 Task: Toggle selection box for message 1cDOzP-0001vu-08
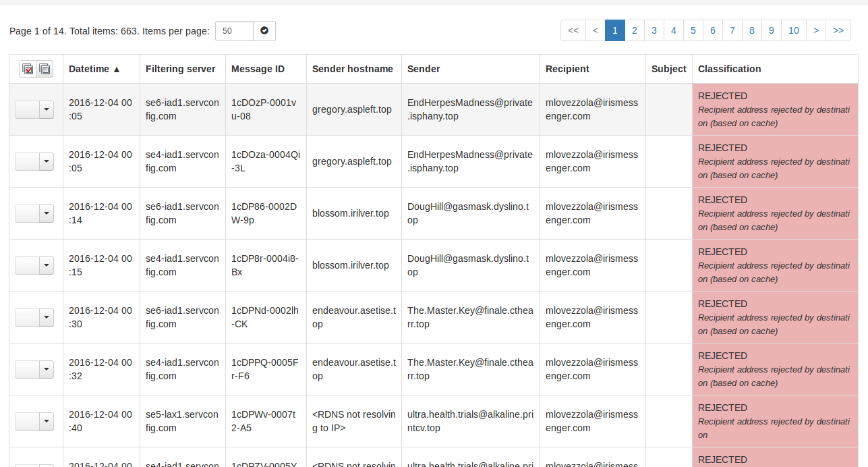tap(27, 110)
